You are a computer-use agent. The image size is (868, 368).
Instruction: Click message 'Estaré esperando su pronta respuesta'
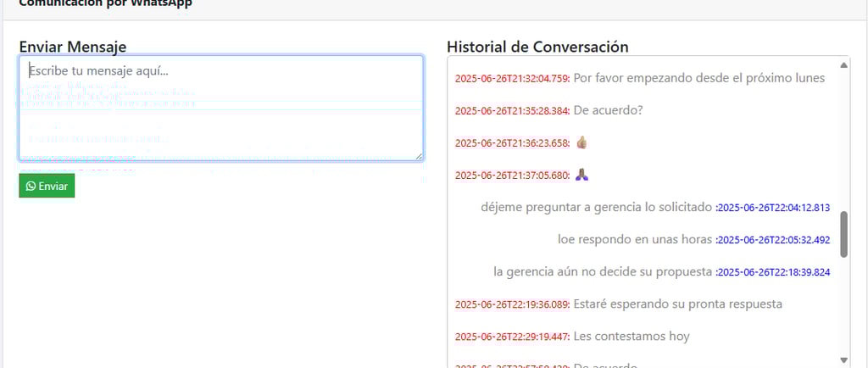tap(677, 304)
